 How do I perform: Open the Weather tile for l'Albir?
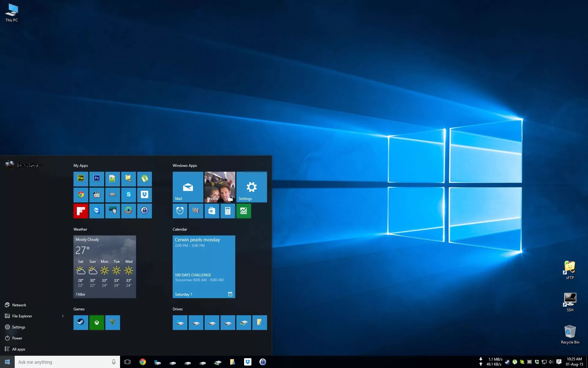[104, 266]
